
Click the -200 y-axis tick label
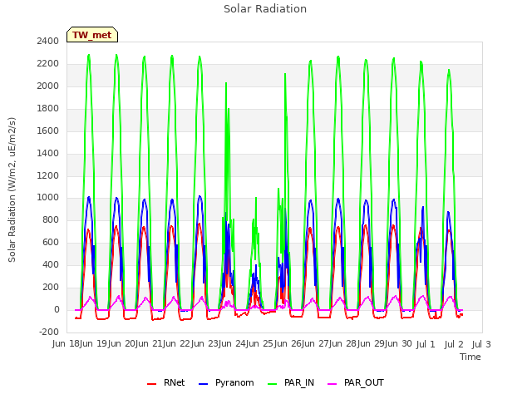click(49, 332)
